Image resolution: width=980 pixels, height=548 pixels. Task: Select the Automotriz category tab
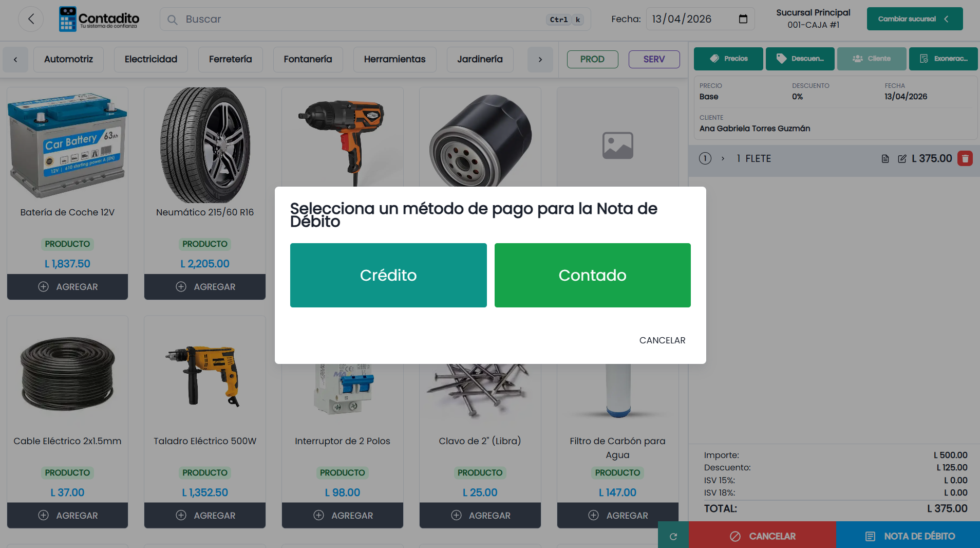68,60
